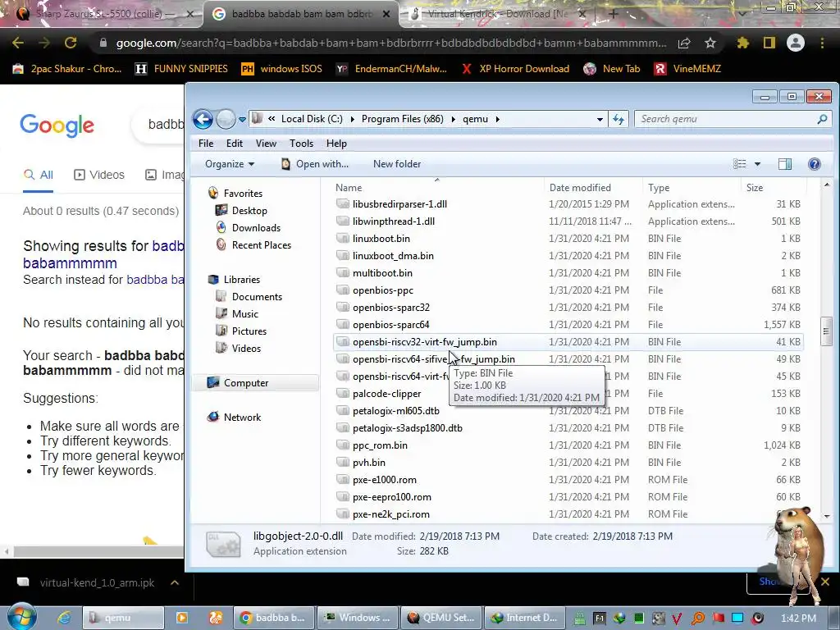Select Documents library in sidebar

pos(257,297)
